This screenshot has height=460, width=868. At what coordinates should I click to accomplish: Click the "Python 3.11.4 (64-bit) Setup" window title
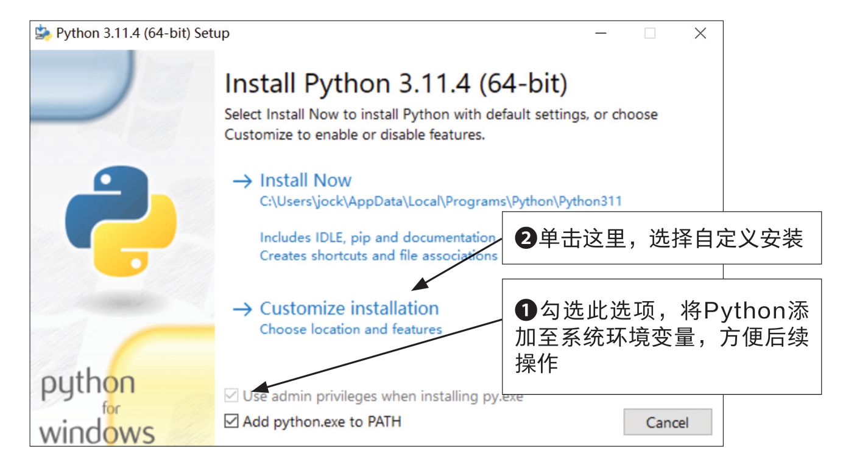pyautogui.click(x=143, y=33)
